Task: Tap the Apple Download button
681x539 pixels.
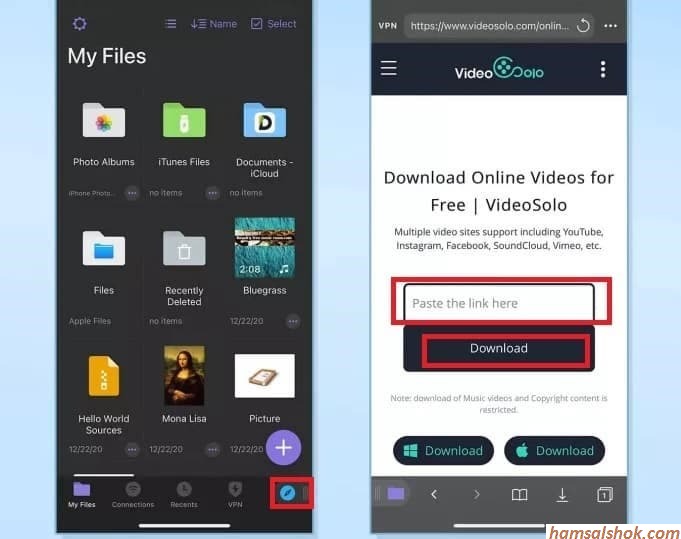Action: (x=555, y=450)
